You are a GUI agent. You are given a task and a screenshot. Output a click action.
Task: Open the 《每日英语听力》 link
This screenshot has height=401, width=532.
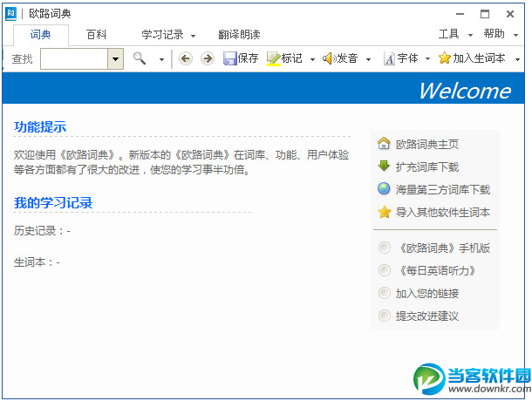point(435,271)
